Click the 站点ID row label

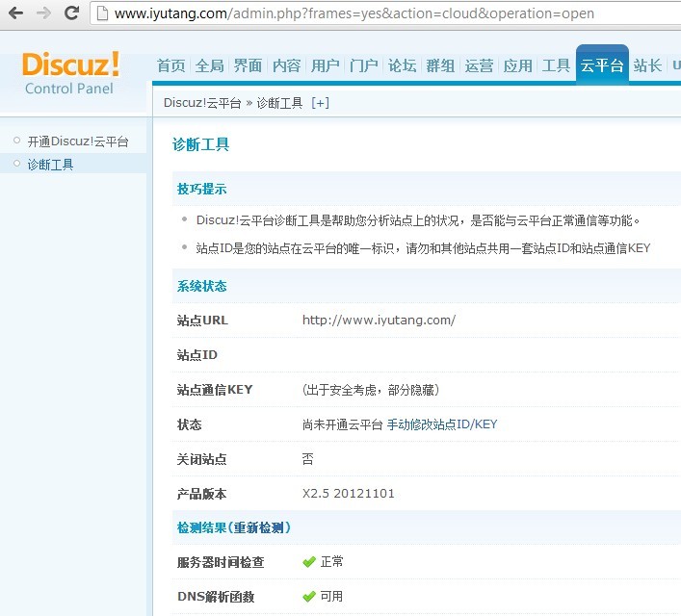(x=196, y=354)
